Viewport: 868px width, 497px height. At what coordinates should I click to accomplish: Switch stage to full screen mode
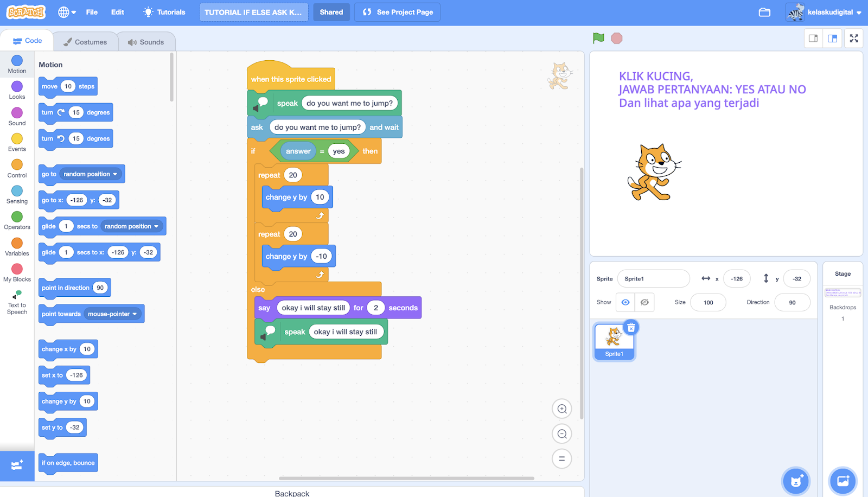pos(853,38)
